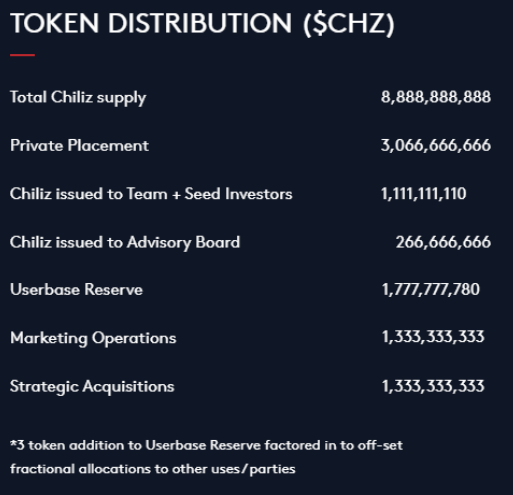Click the TOKEN DISTRIBUTION ($CHZ) heading
The width and height of the screenshot is (513, 495).
click(202, 24)
